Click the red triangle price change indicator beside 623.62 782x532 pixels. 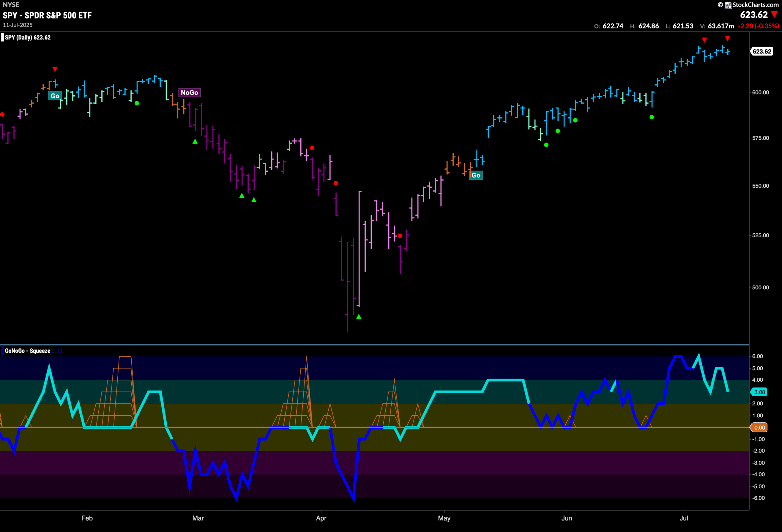click(774, 15)
